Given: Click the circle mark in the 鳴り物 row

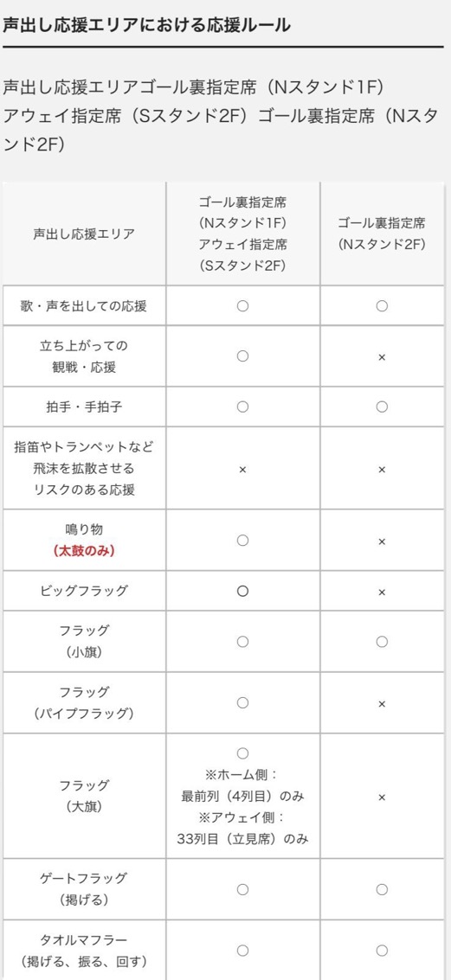Looking at the screenshot, I should pos(242,541).
